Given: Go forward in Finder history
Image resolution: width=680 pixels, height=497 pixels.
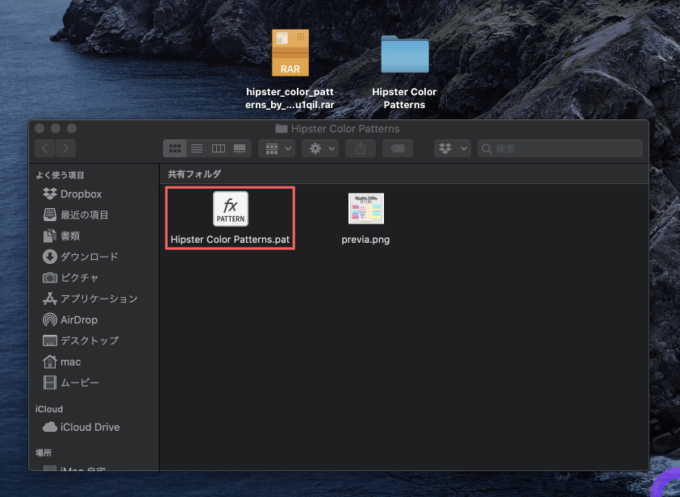Looking at the screenshot, I should click(65, 149).
